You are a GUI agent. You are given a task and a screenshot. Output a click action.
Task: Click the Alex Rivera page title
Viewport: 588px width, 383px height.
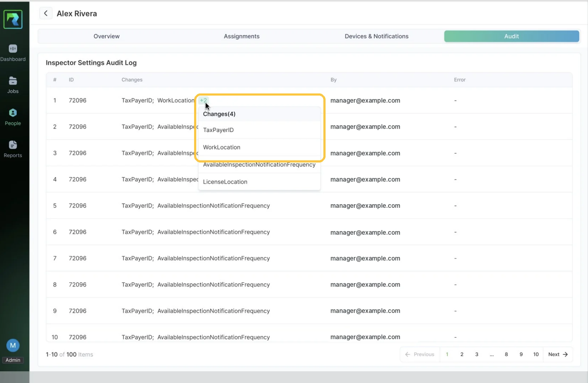(x=77, y=13)
